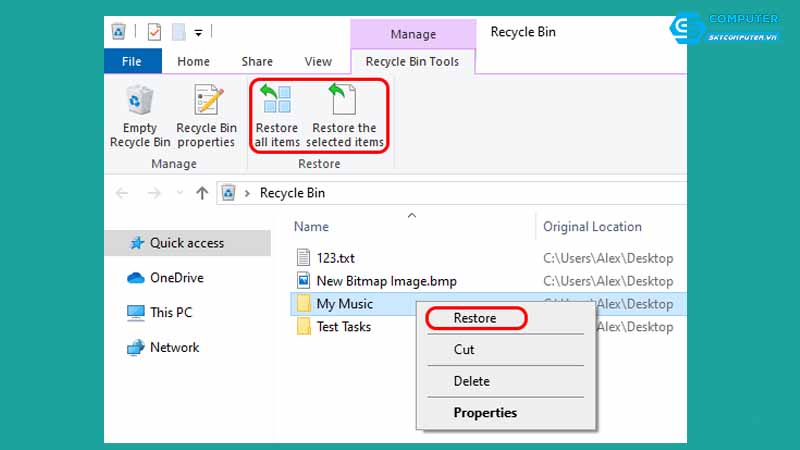The width and height of the screenshot is (800, 450).
Task: Click the Empty Recycle Bin icon
Action: click(139, 103)
